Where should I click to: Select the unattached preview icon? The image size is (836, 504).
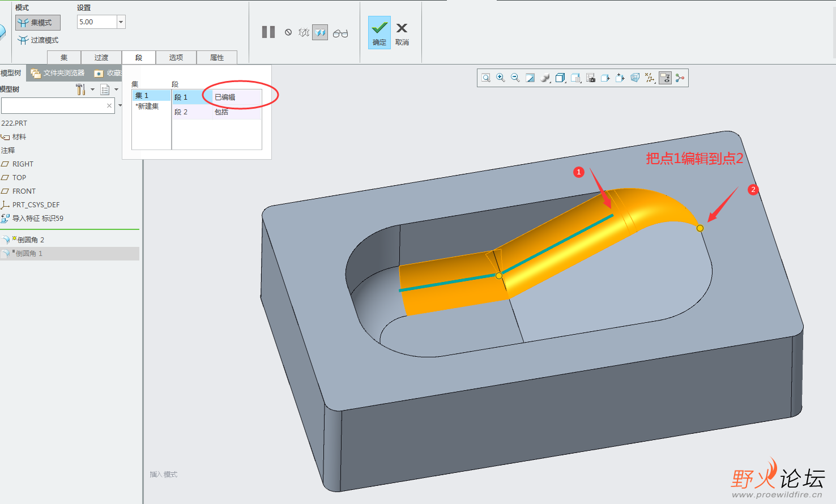tap(304, 33)
